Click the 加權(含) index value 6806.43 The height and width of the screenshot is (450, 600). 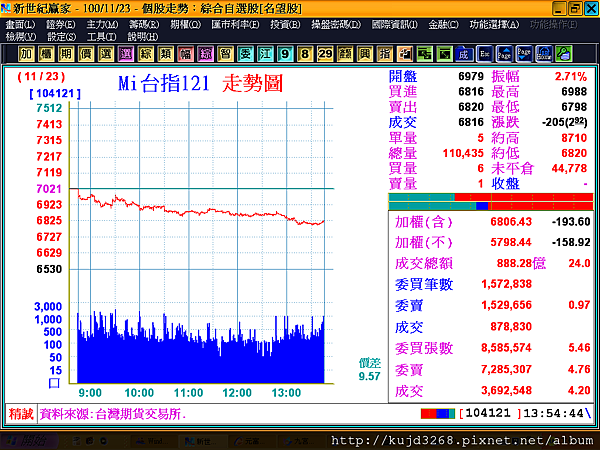[511, 222]
